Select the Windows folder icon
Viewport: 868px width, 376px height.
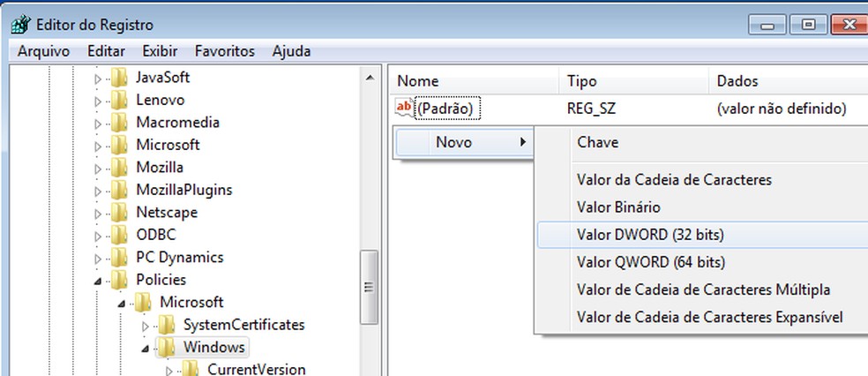[x=167, y=347]
